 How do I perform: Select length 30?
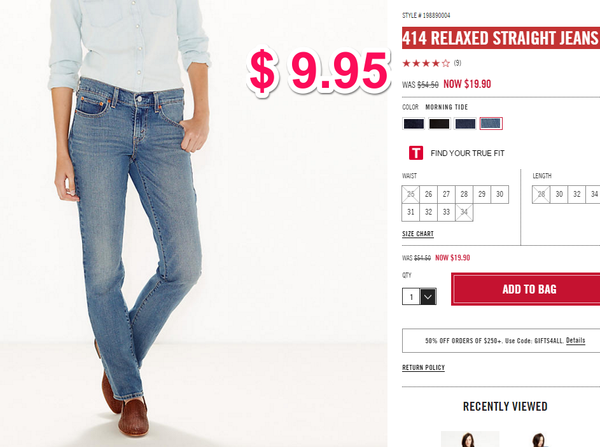(559, 194)
